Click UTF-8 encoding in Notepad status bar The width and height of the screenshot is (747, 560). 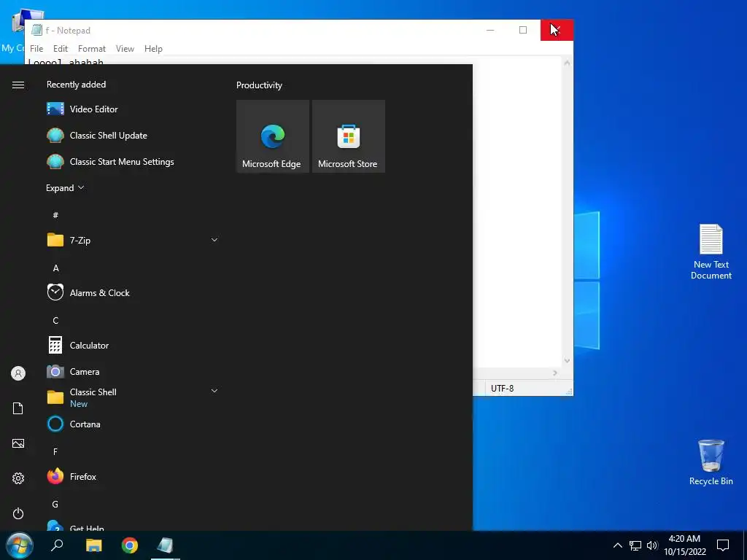[502, 388]
